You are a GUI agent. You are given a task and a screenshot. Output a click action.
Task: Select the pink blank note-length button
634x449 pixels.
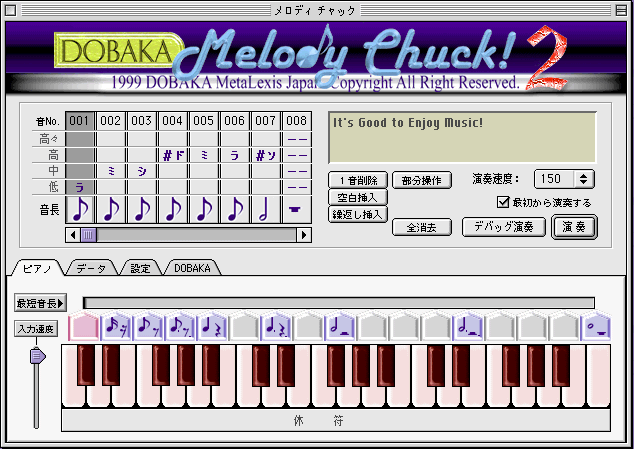pyautogui.click(x=84, y=327)
